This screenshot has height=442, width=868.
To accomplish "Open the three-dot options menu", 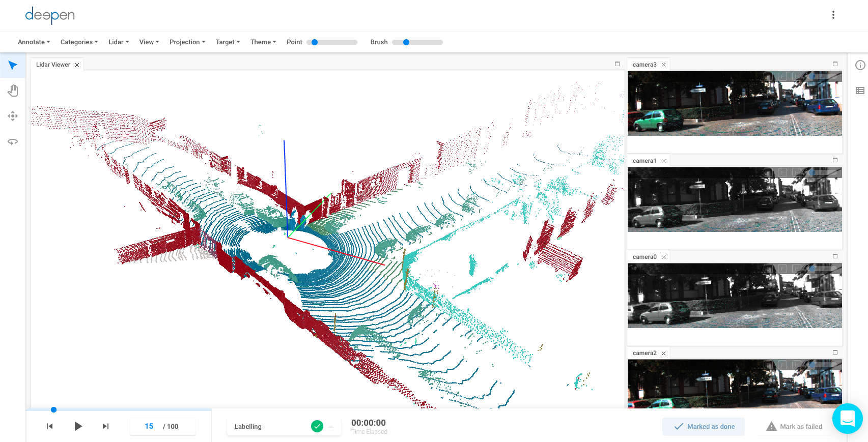I will [833, 15].
